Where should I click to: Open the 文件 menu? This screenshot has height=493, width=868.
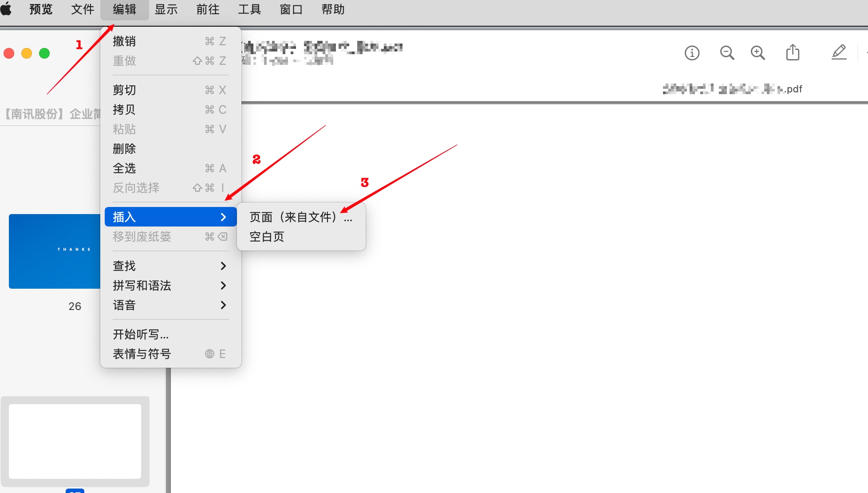pyautogui.click(x=83, y=9)
